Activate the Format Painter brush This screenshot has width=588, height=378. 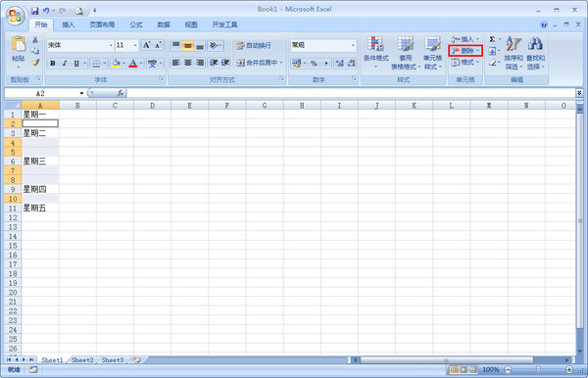click(x=35, y=63)
